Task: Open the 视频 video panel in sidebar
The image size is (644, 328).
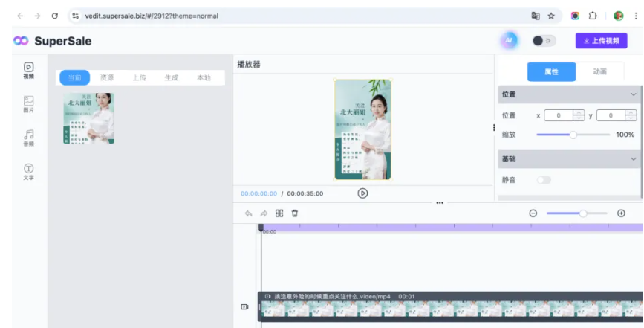Action: click(28, 70)
